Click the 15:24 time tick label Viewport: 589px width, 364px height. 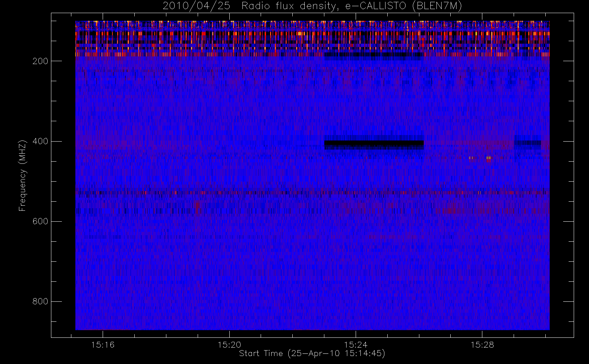[356, 345]
